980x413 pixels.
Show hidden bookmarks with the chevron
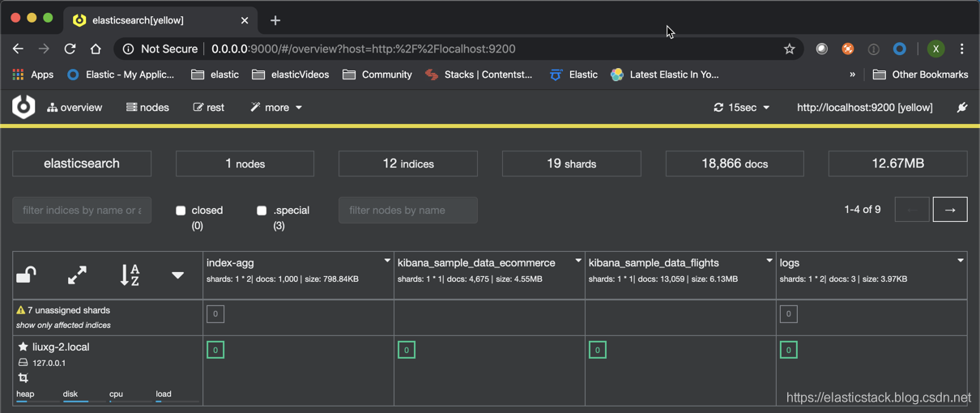(852, 75)
